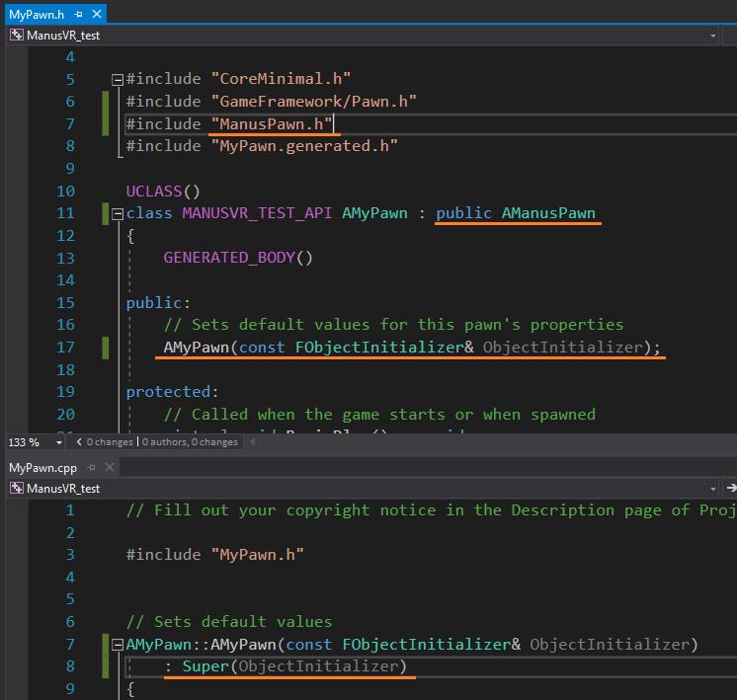The height and width of the screenshot is (700, 737).
Task: Collapse AMyPawn constructor block in MyPawn.cpp
Action: [117, 645]
